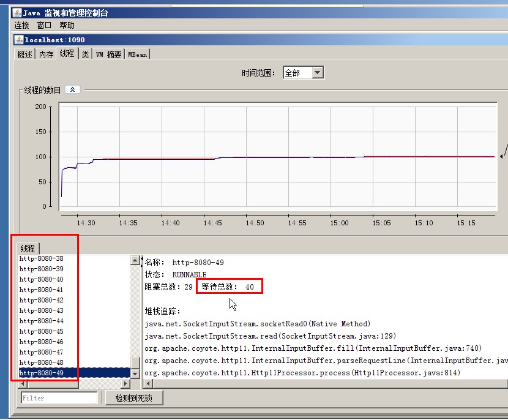
Task: Collapse the thread count chart
Action: click(x=73, y=89)
